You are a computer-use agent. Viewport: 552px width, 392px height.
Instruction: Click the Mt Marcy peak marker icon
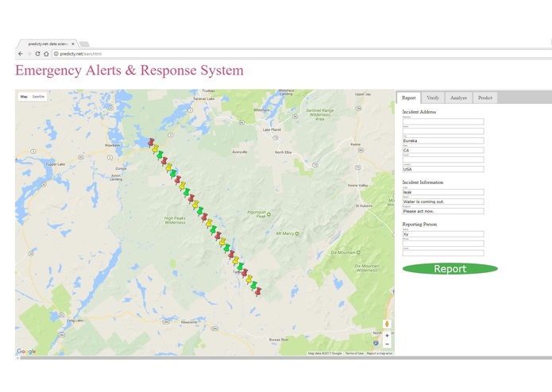click(x=297, y=233)
